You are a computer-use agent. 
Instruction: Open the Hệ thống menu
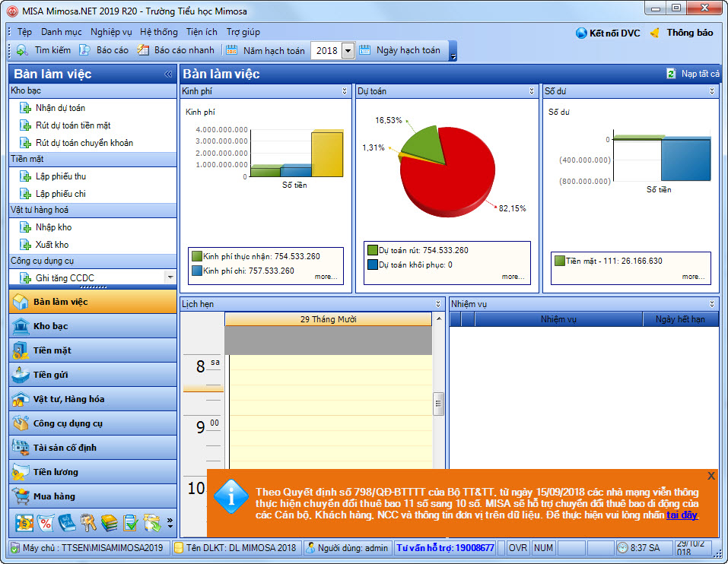pyautogui.click(x=159, y=32)
